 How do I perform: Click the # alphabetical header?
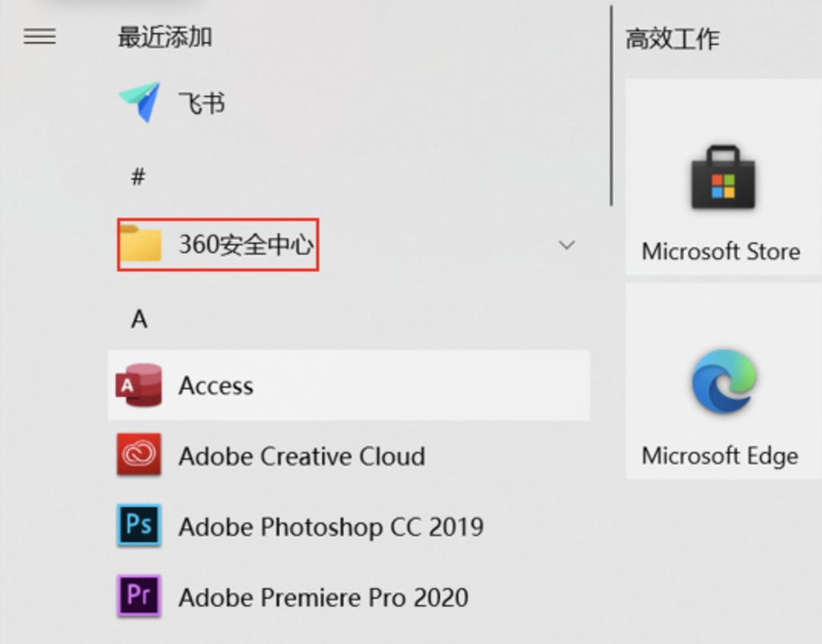136,176
